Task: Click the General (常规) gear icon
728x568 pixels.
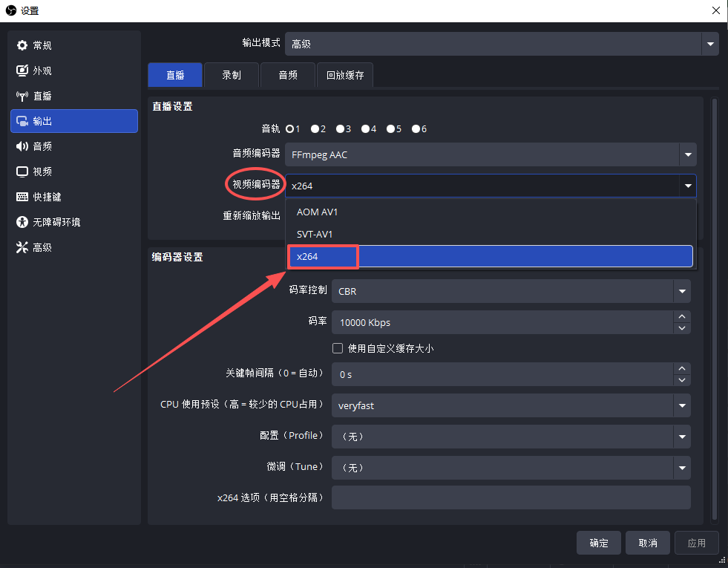Action: [22, 46]
